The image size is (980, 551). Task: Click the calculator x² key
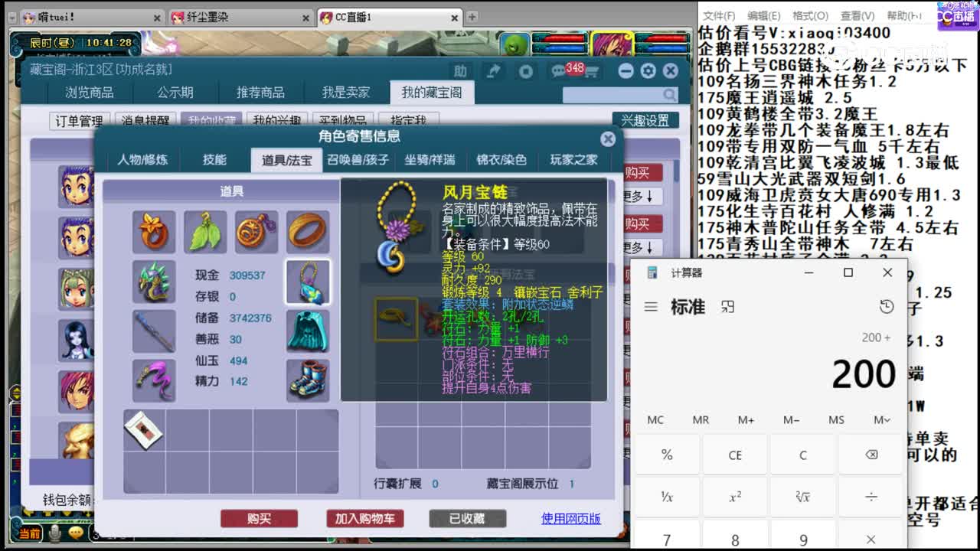pos(735,497)
